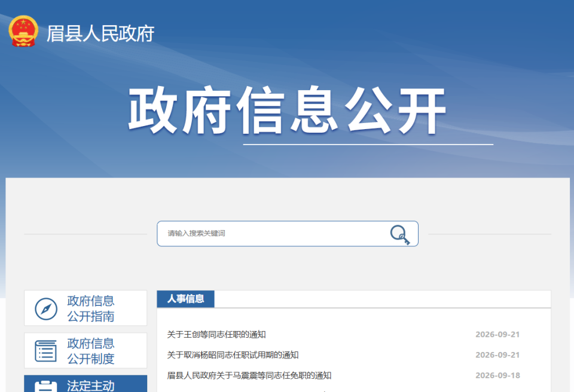This screenshot has width=574, height=392.
Task: Open 政府信息公开指南 menu item
Action: 86,308
